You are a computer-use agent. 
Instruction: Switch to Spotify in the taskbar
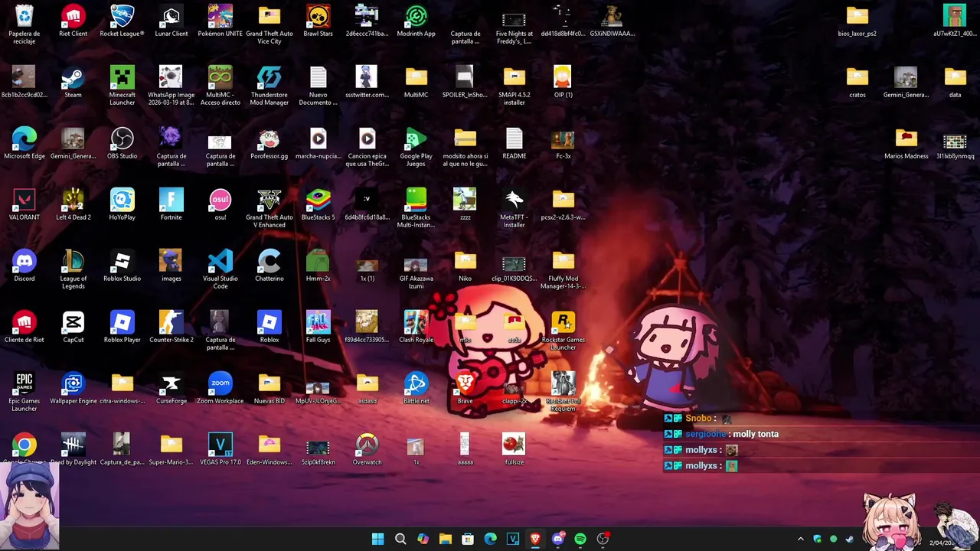coord(580,539)
